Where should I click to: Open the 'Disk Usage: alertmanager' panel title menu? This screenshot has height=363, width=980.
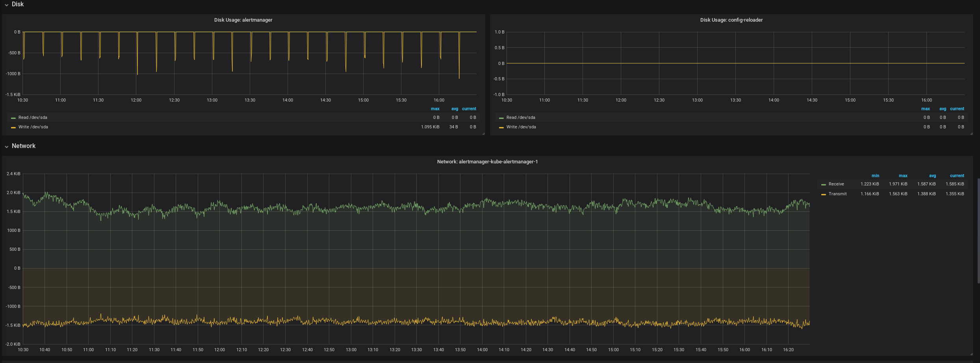(x=243, y=20)
